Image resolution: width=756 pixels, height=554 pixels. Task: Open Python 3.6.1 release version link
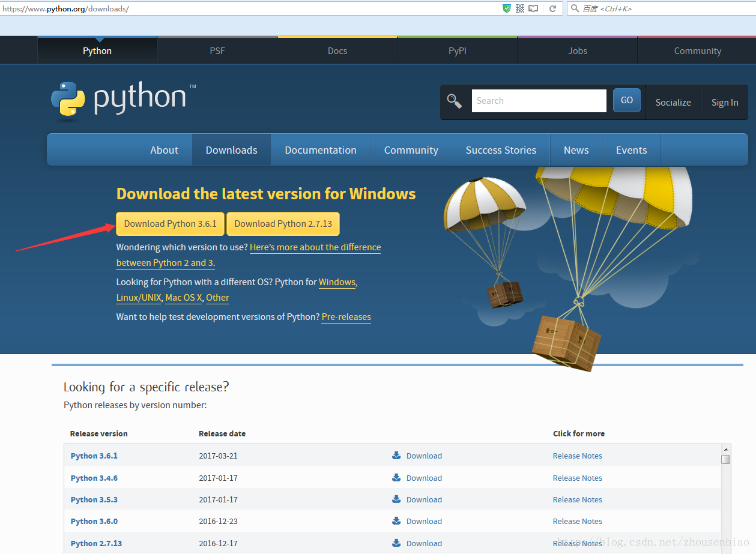tap(94, 456)
